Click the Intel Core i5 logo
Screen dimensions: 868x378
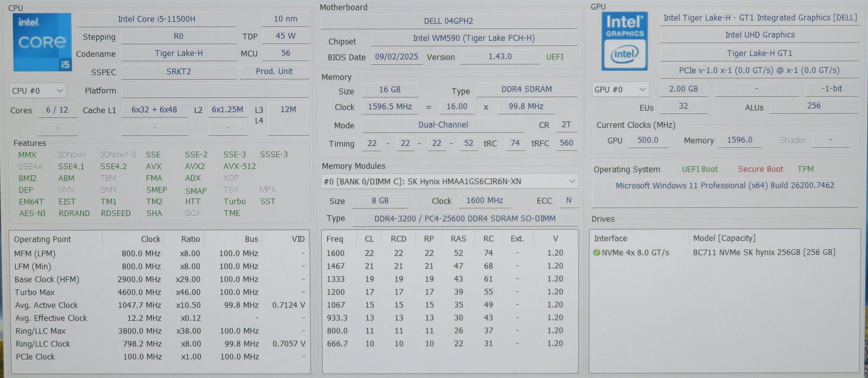tap(42, 42)
